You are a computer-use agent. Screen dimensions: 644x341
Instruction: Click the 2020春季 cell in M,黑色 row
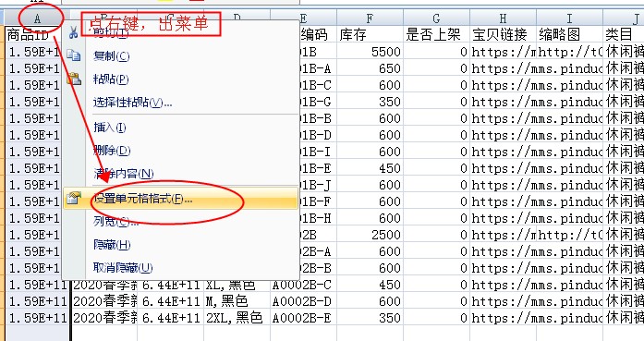(104, 301)
